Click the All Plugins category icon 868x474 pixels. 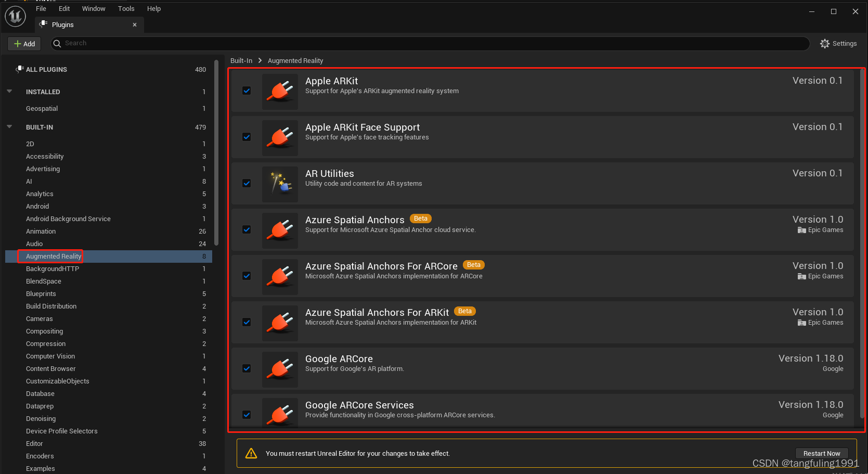(x=20, y=69)
